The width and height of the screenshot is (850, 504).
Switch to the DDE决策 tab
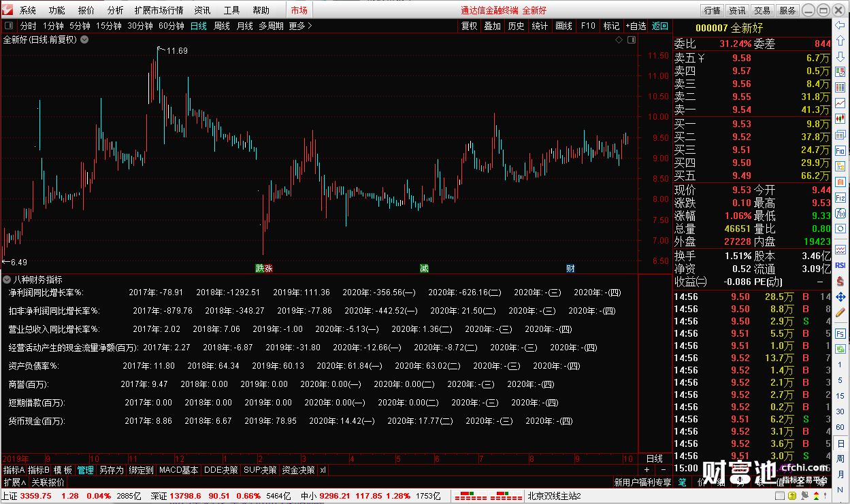[x=221, y=470]
